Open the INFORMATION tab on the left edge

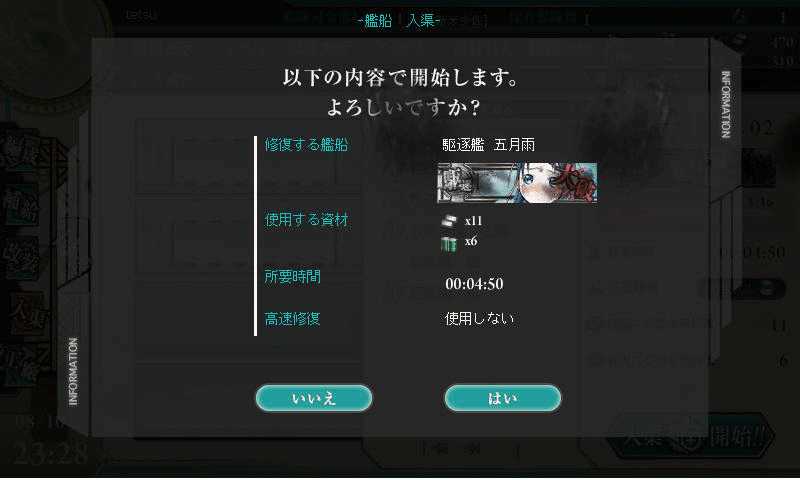[x=73, y=371]
